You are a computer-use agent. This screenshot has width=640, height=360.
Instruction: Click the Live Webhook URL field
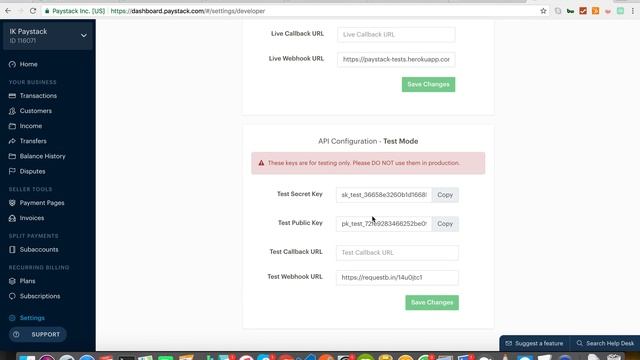pyautogui.click(x=396, y=60)
